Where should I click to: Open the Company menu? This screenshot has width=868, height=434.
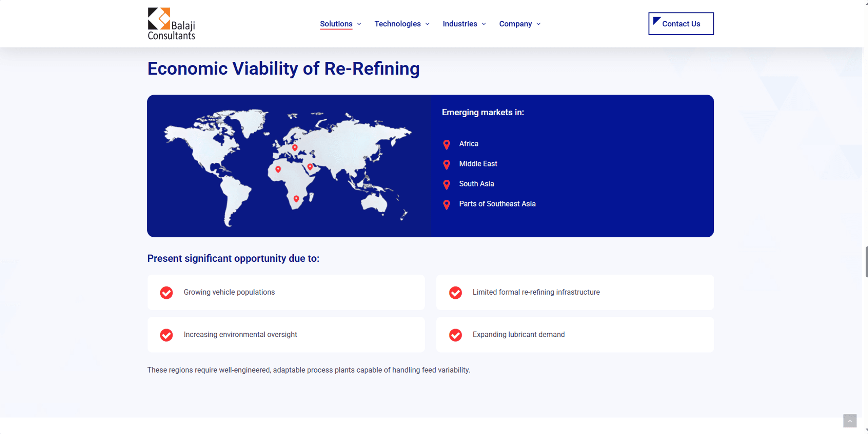click(x=515, y=24)
